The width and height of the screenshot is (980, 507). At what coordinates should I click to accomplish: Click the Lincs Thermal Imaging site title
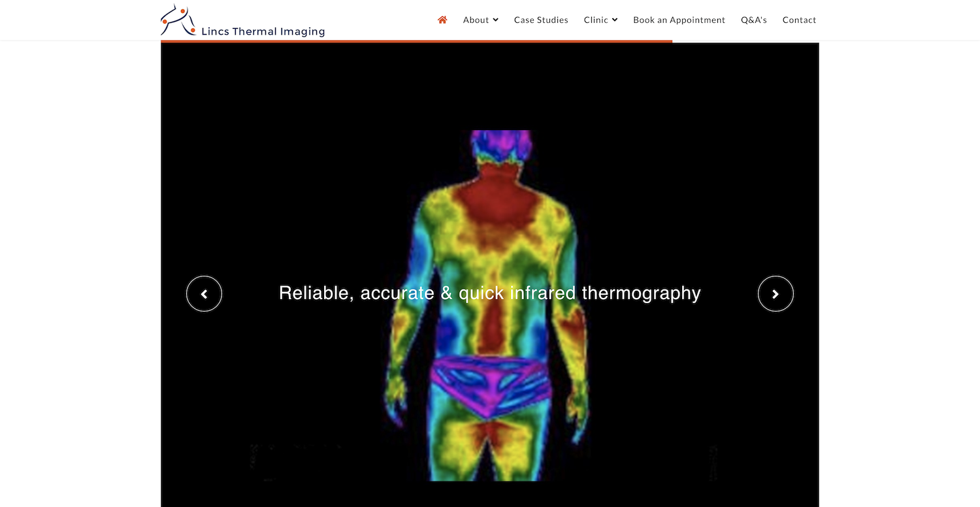pyautogui.click(x=263, y=31)
